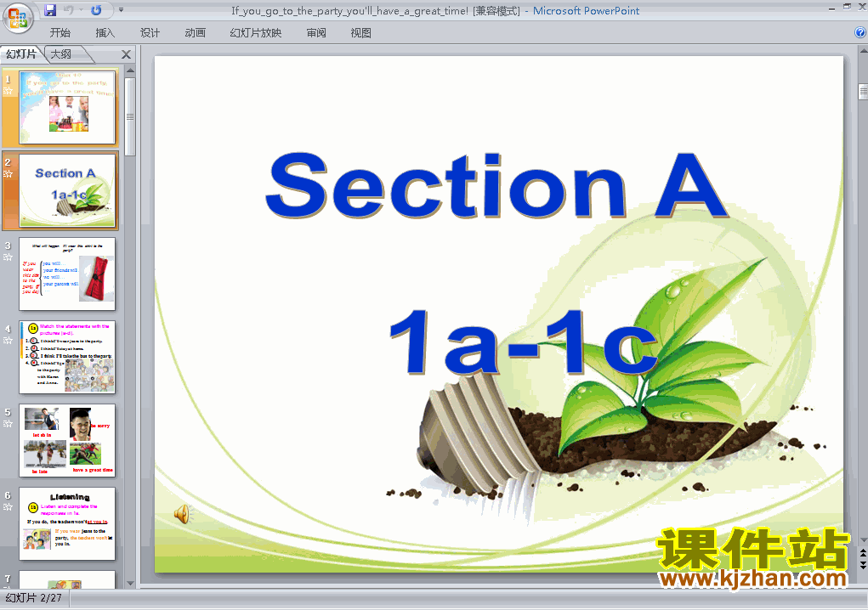Click main editor scrollbar up arrow

tap(863, 51)
